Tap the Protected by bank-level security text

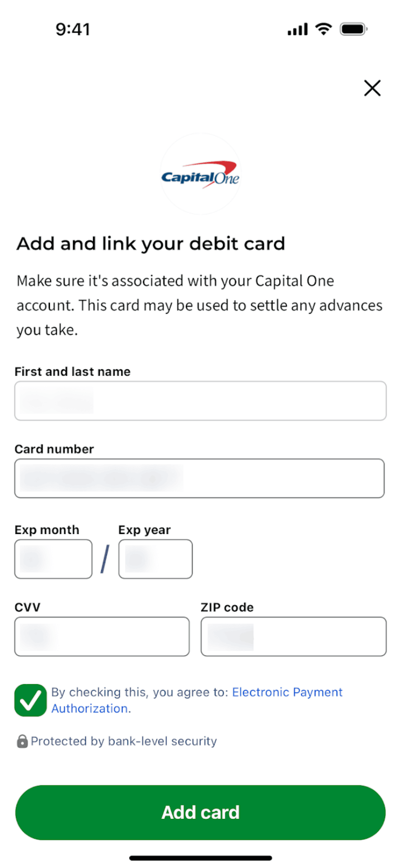(124, 741)
